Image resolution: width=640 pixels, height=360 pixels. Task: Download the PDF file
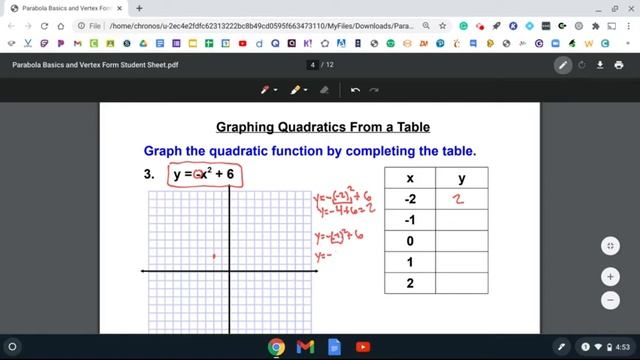[600, 65]
